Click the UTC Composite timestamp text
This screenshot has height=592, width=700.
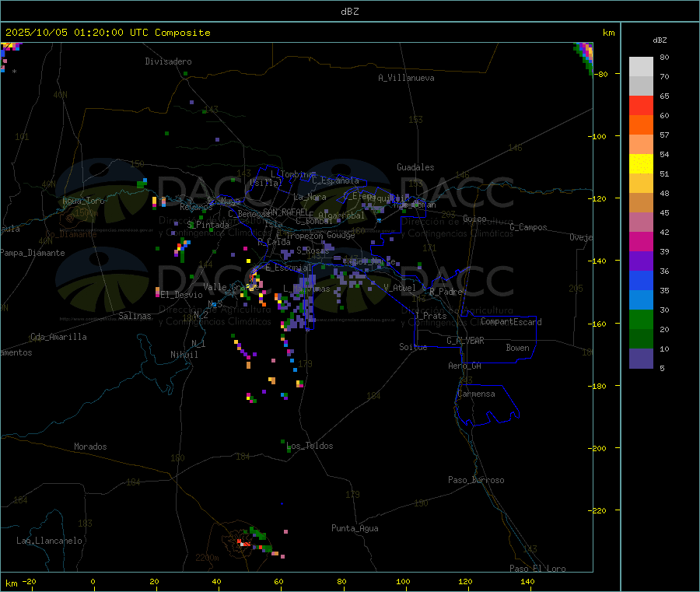coord(107,33)
